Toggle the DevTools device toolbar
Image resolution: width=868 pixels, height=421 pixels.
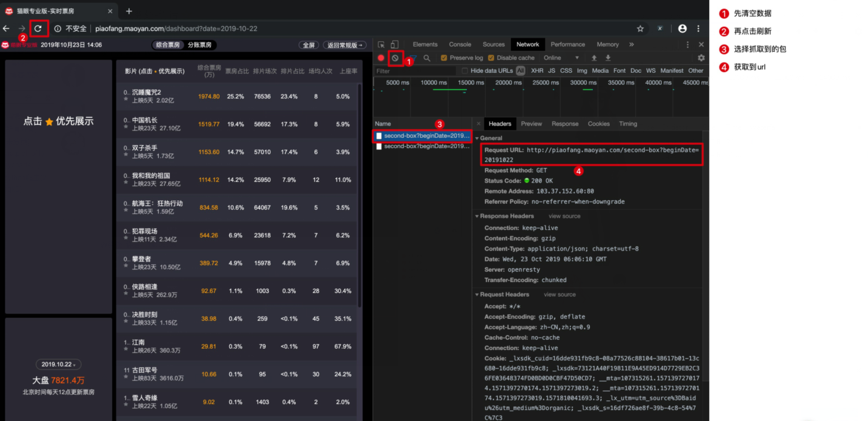click(x=394, y=44)
